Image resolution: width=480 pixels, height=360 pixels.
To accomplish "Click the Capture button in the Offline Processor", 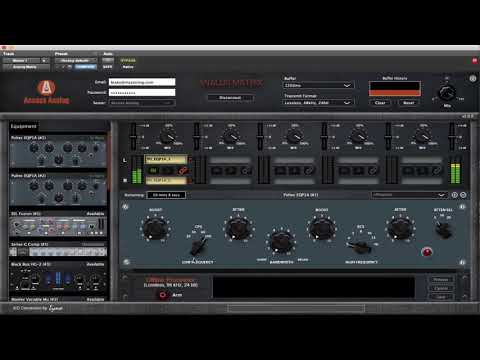I will [x=441, y=288].
